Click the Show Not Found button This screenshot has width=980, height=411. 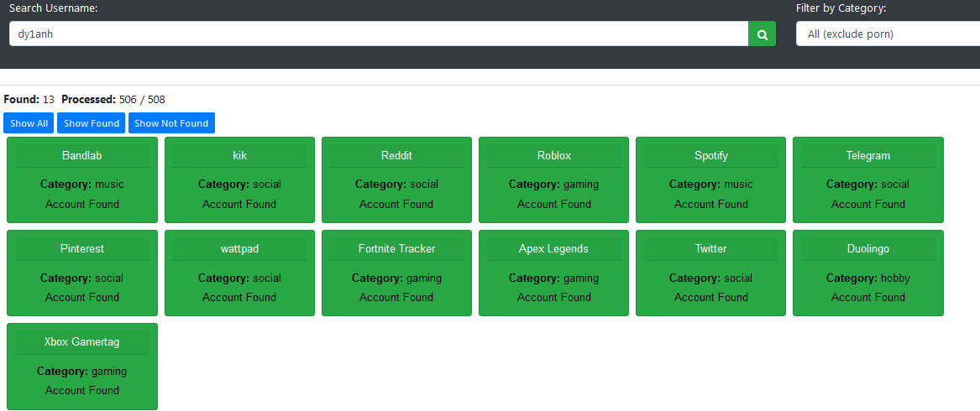(x=171, y=123)
